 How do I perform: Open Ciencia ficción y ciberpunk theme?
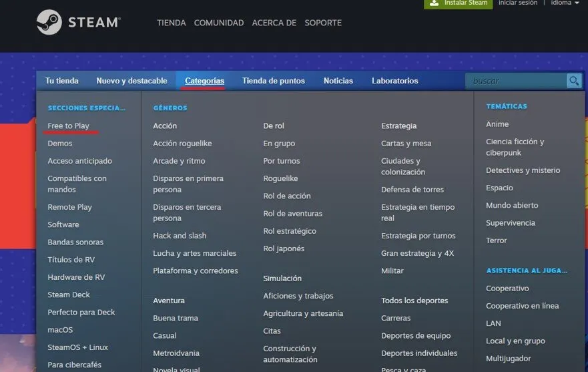coord(515,147)
